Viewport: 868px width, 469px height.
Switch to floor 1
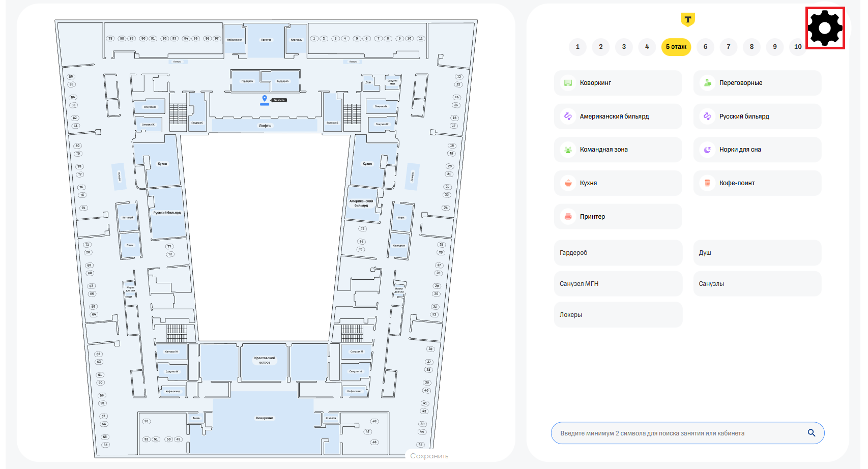577,47
